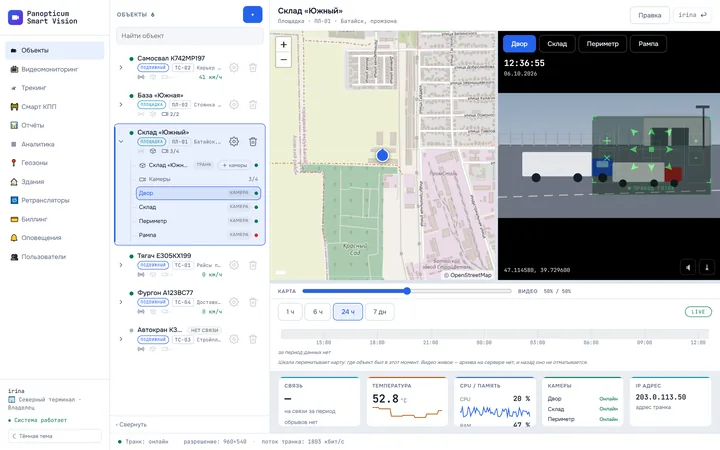This screenshot has width=720, height=450.
Task: Click the blue add object button
Action: [253, 15]
